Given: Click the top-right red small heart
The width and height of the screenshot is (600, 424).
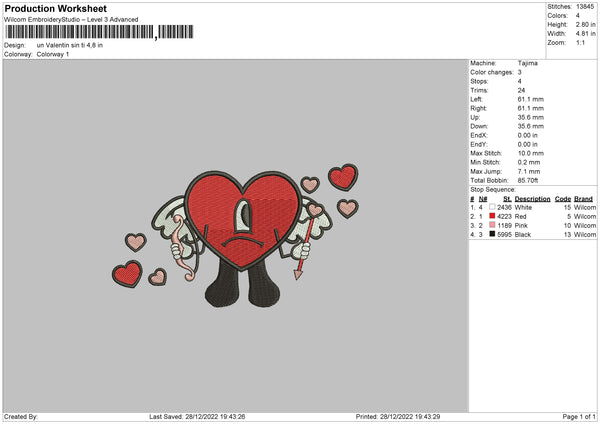Looking at the screenshot, I should pos(342,177).
